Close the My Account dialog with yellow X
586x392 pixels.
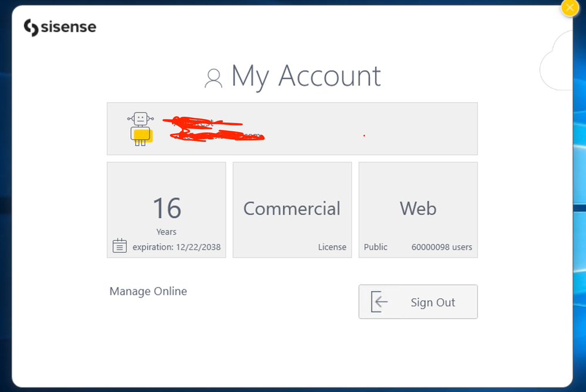coord(570,8)
